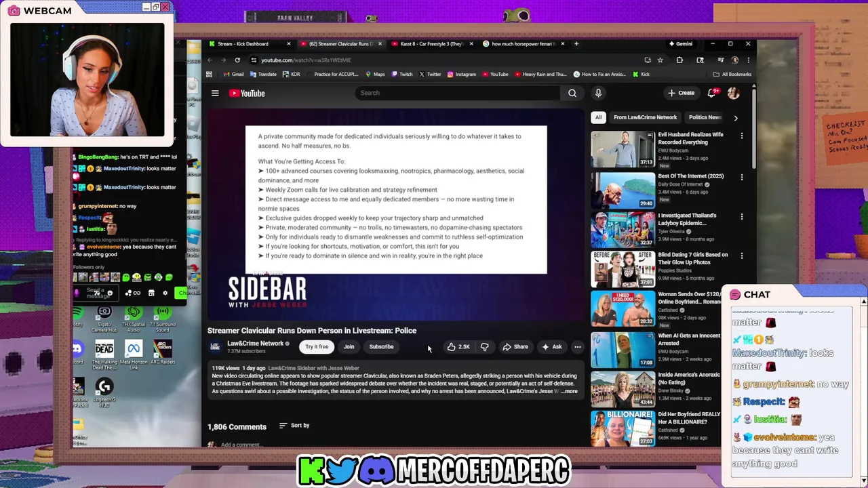Open options for I Investigated Thailand's video
The width and height of the screenshot is (868, 488).
pyautogui.click(x=742, y=217)
